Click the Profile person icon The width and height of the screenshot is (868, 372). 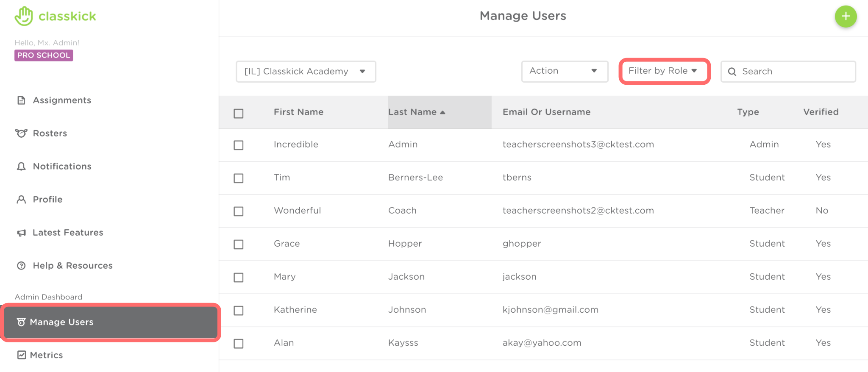pyautogui.click(x=21, y=200)
